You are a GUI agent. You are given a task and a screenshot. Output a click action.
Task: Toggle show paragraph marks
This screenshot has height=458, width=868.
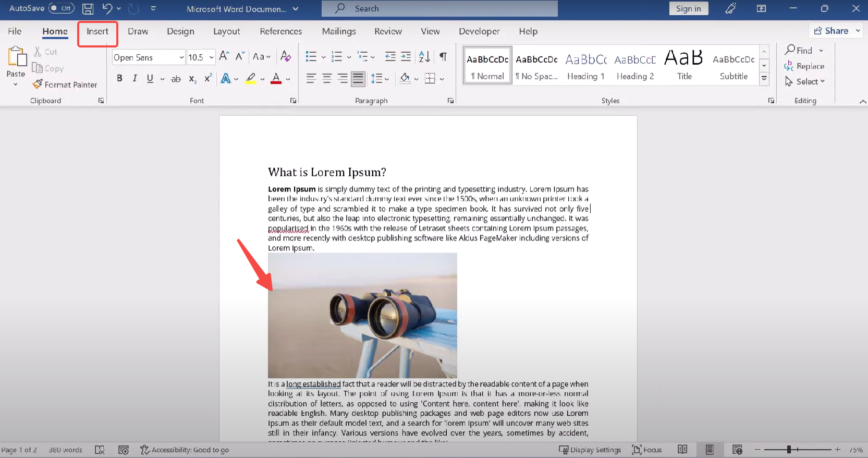[x=443, y=56]
